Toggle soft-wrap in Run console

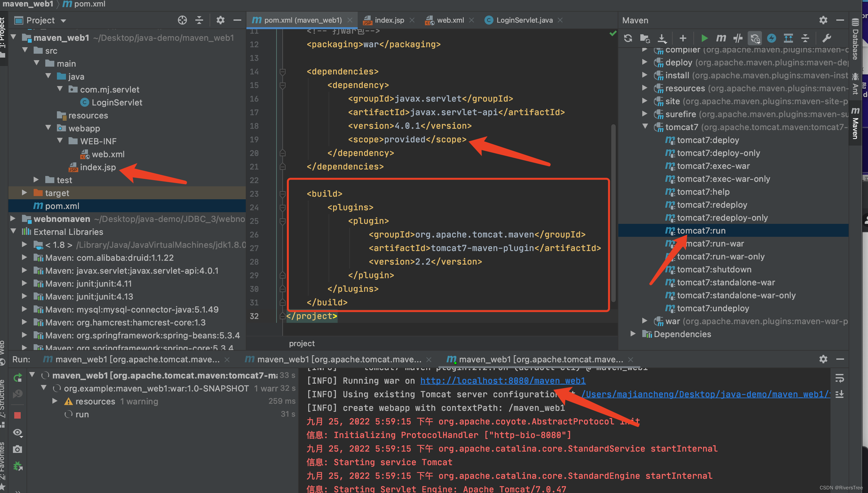(x=840, y=378)
